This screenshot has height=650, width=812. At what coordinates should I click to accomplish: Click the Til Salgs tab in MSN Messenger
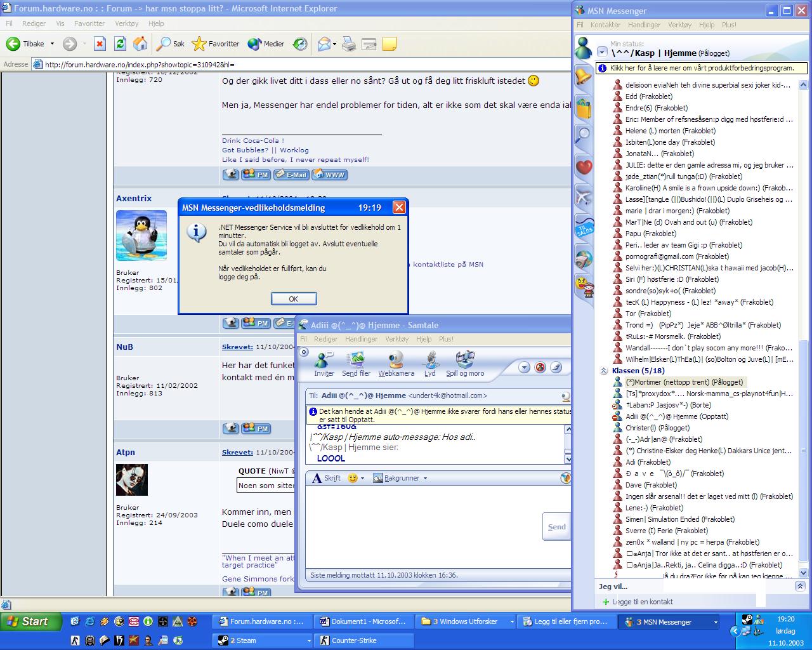tap(583, 228)
